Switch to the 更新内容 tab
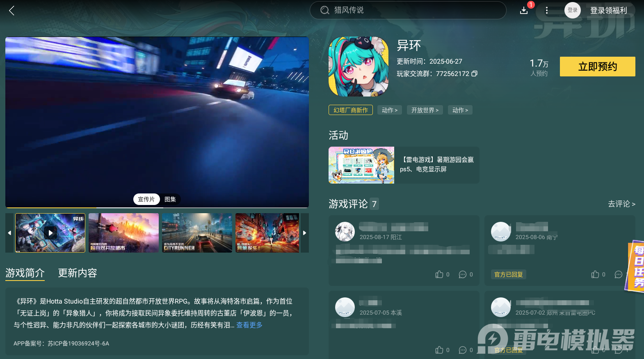The image size is (644, 359). (x=78, y=273)
